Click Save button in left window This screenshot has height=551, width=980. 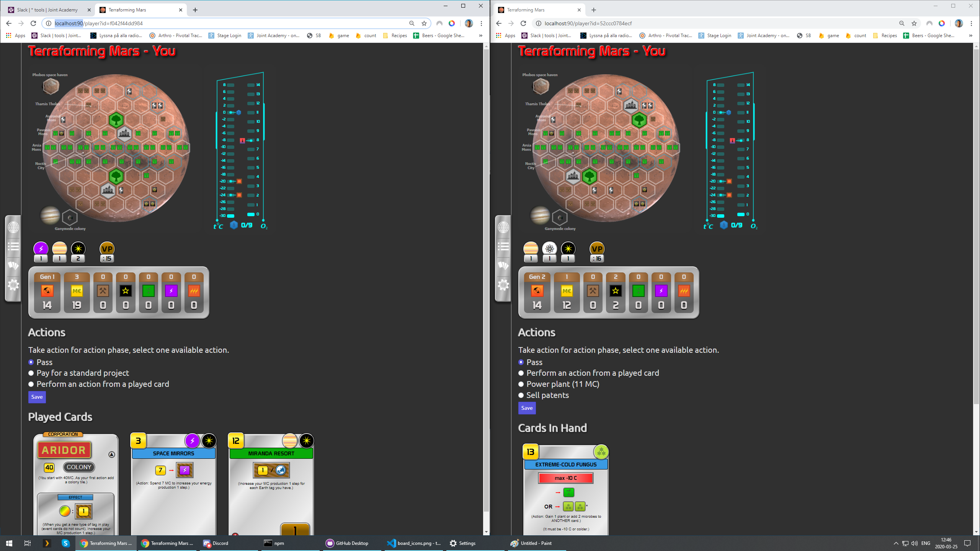[x=37, y=397]
